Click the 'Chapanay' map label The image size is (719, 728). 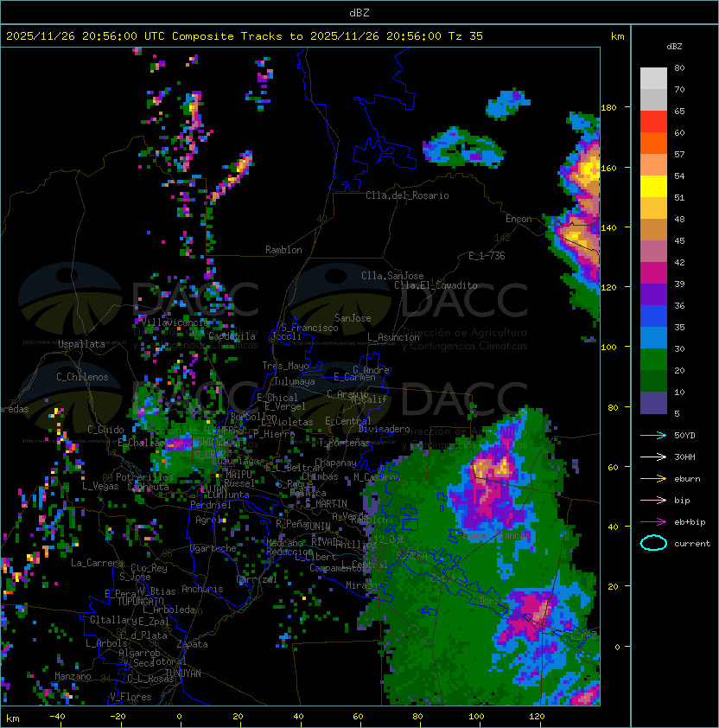pos(335,463)
